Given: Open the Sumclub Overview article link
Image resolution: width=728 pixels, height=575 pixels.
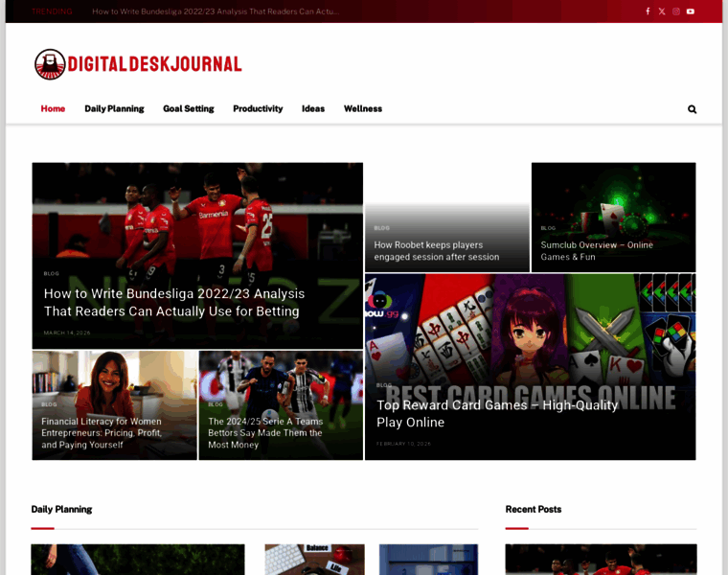Looking at the screenshot, I should (597, 250).
